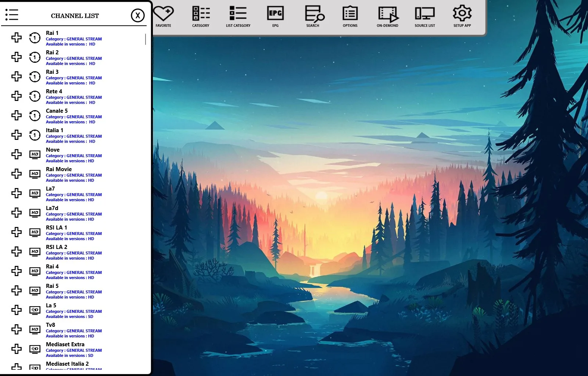Click the HD icon for La7d
The height and width of the screenshot is (376, 588).
[x=35, y=213]
